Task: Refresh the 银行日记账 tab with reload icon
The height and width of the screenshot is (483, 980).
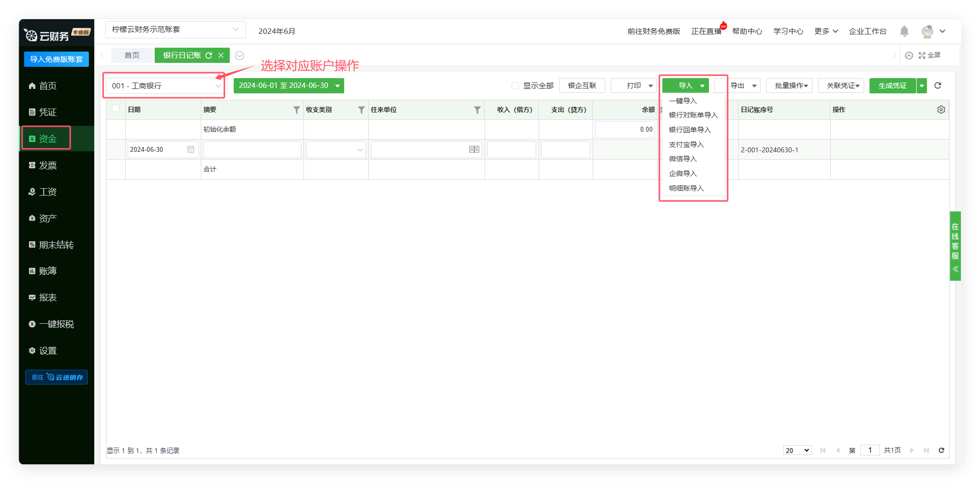Action: click(x=209, y=56)
